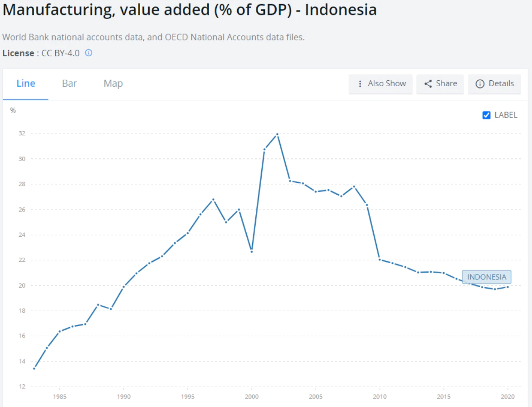Image resolution: width=532 pixels, height=407 pixels.
Task: Switch to the Bar tab
Action: pyautogui.click(x=69, y=83)
